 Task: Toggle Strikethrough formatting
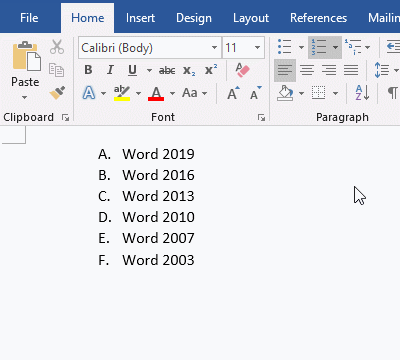pos(167,70)
